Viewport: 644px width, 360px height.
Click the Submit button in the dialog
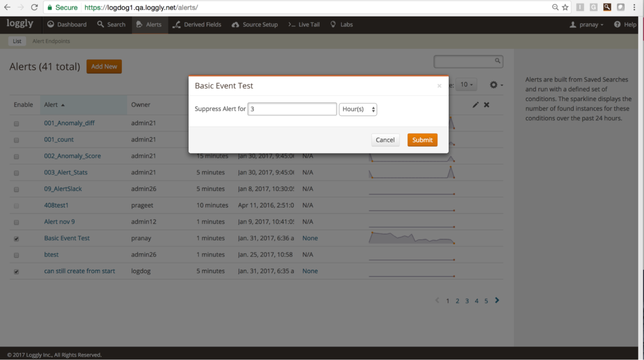coord(422,139)
